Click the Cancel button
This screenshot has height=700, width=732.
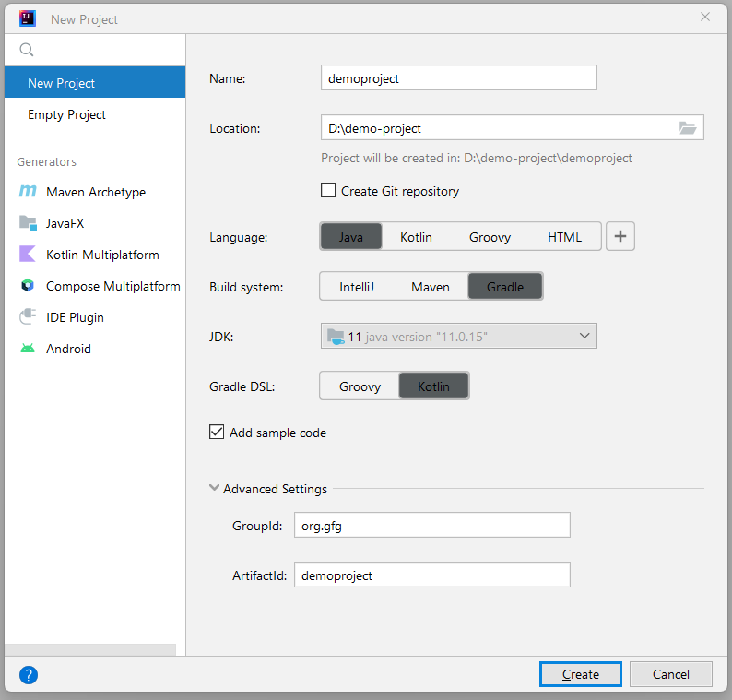670,674
